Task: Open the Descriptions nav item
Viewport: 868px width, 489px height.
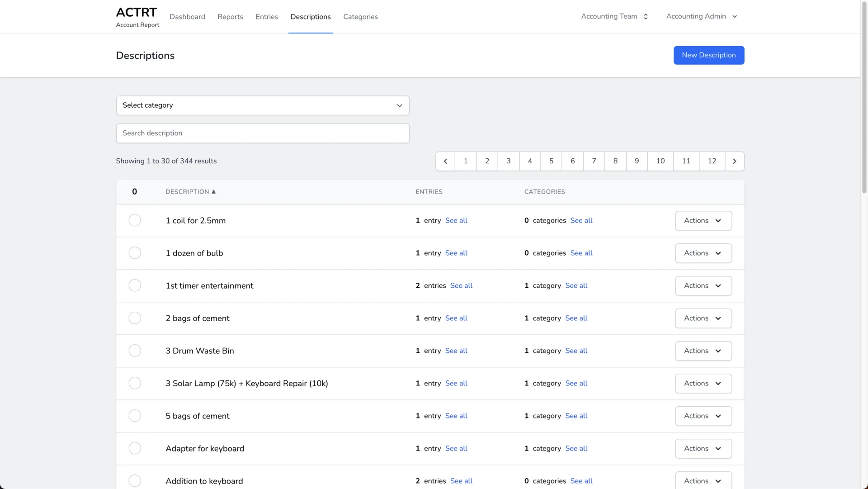Action: tap(311, 17)
